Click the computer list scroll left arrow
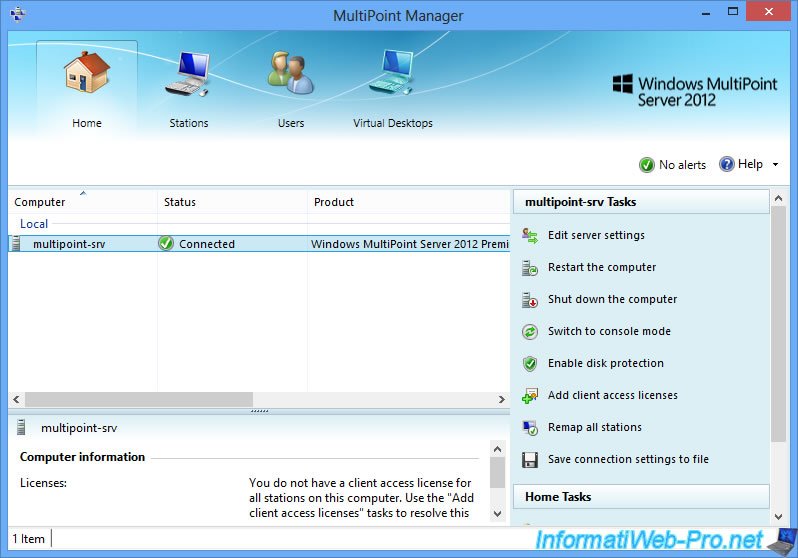The height and width of the screenshot is (558, 798). tap(16, 399)
